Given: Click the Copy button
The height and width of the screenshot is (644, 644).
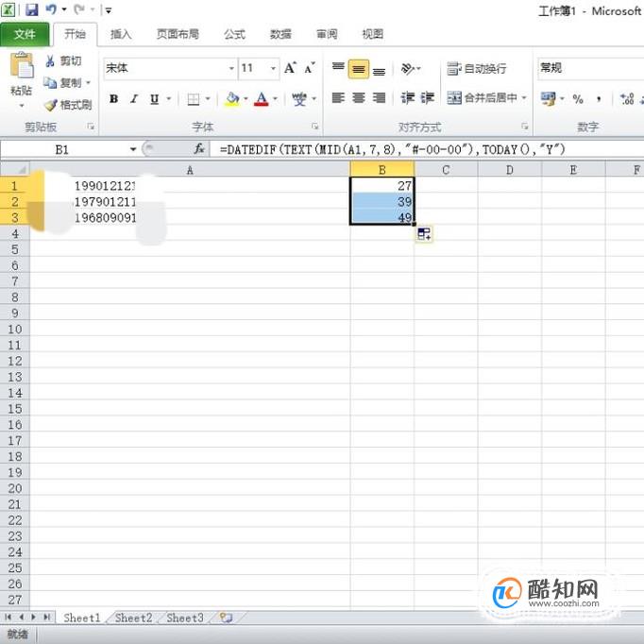Looking at the screenshot, I should tap(63, 83).
